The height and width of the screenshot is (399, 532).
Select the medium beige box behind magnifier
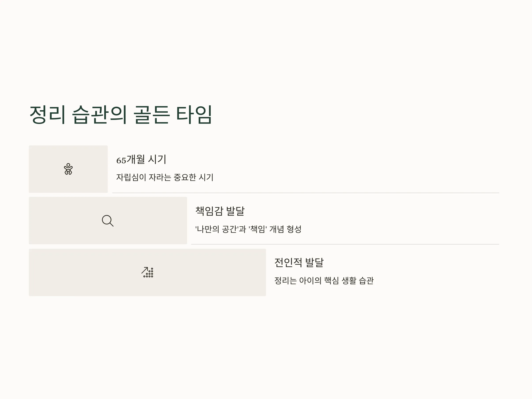coord(108,221)
